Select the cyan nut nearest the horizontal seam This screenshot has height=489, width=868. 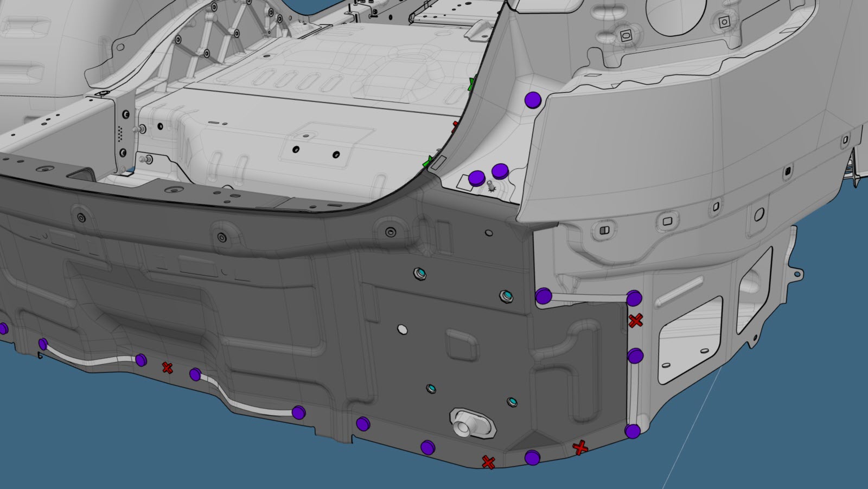click(x=506, y=296)
